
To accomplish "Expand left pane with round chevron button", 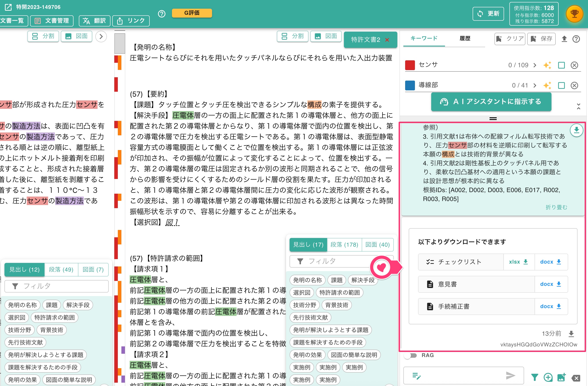I will (x=101, y=37).
